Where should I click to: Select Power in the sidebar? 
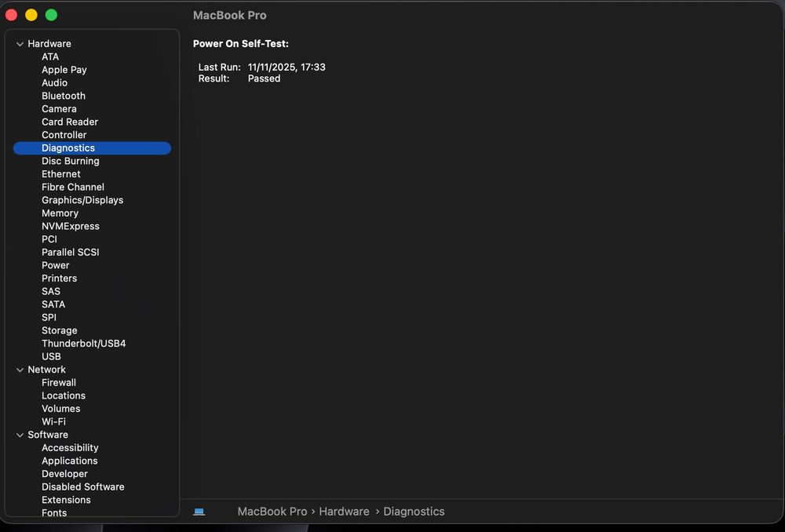point(55,264)
